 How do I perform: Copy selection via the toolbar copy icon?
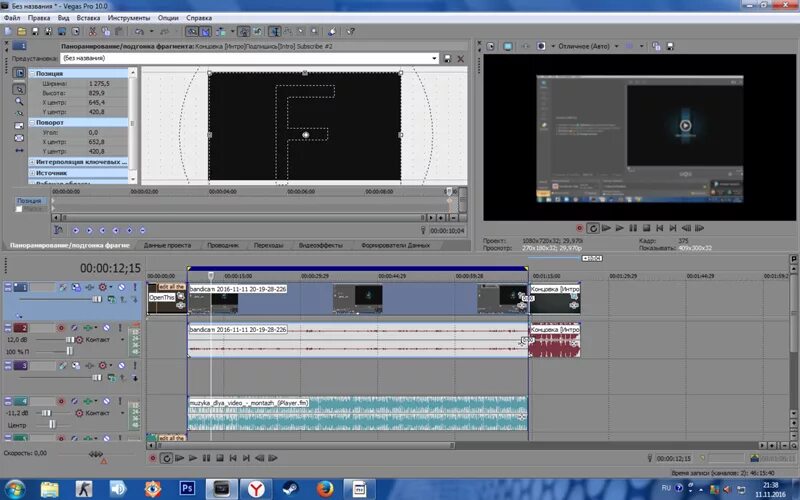tap(106, 32)
